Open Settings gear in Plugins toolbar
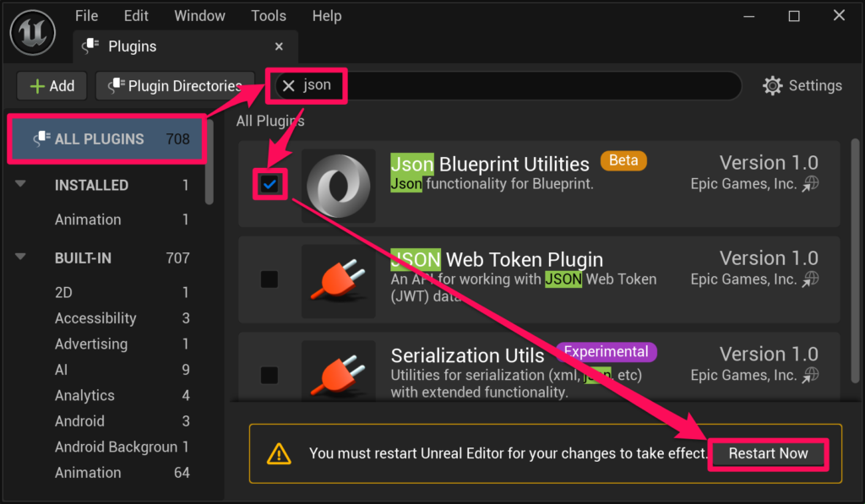 (x=772, y=85)
